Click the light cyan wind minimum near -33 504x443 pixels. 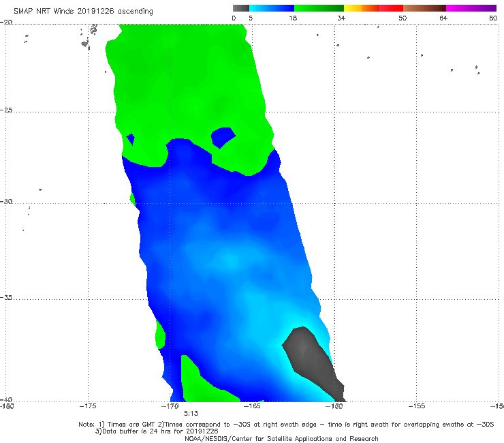pos(230,260)
